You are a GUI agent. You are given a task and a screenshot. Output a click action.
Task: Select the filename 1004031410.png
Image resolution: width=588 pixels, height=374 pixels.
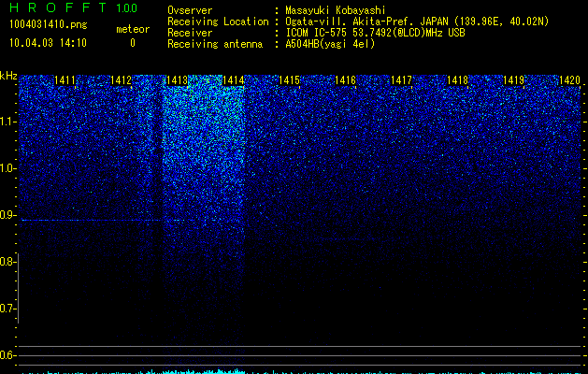point(49,24)
